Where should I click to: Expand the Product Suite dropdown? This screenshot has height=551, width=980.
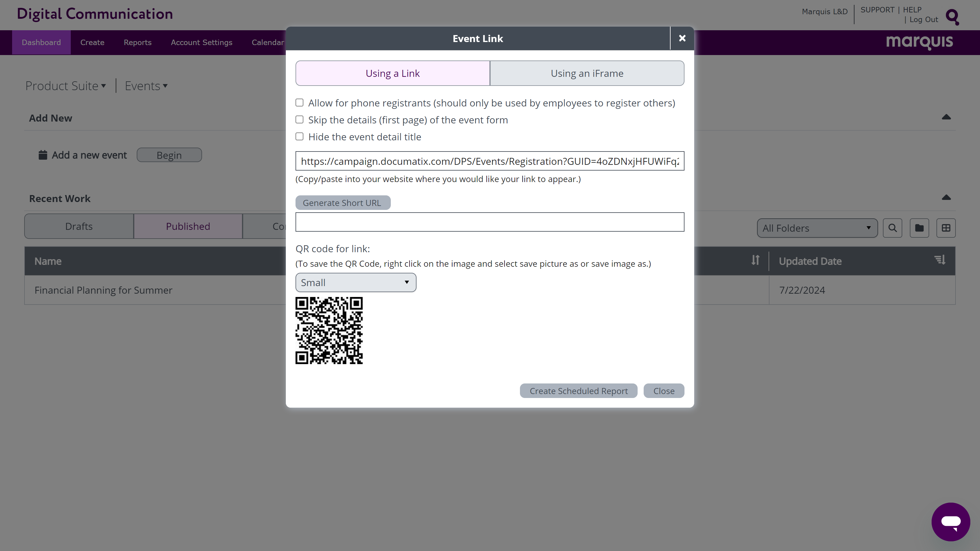pyautogui.click(x=65, y=86)
